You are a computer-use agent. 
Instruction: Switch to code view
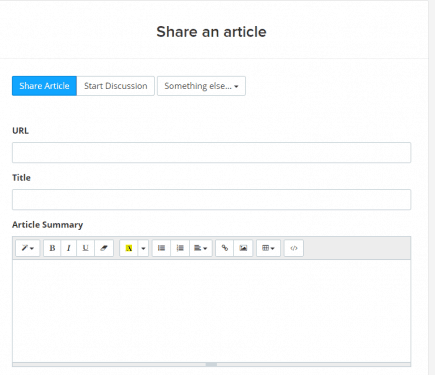pos(294,248)
